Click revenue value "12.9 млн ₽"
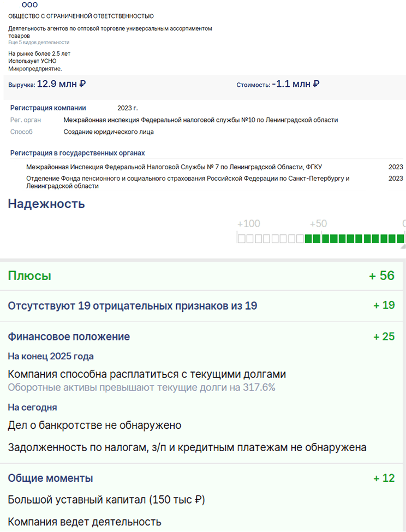The height and width of the screenshot is (532, 406). pos(61,84)
